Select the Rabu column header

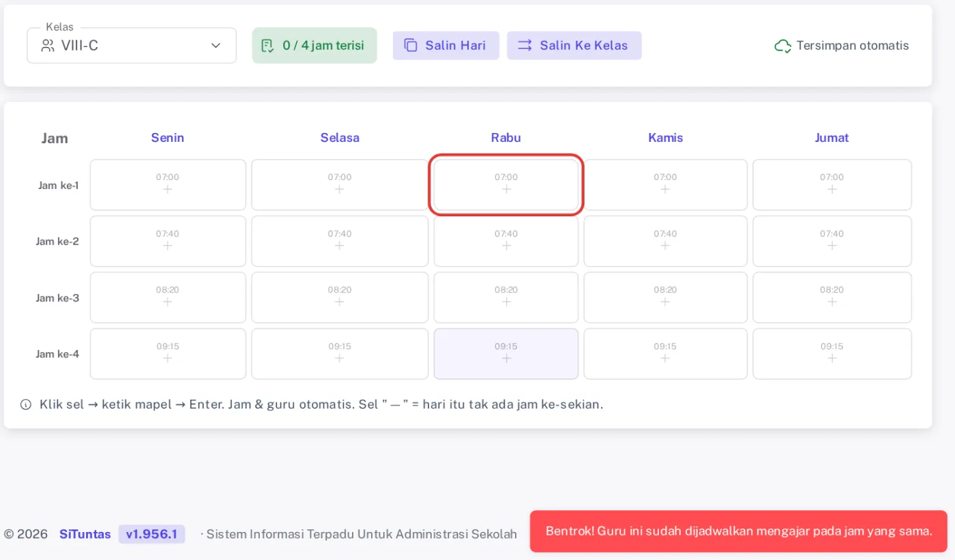(x=506, y=138)
